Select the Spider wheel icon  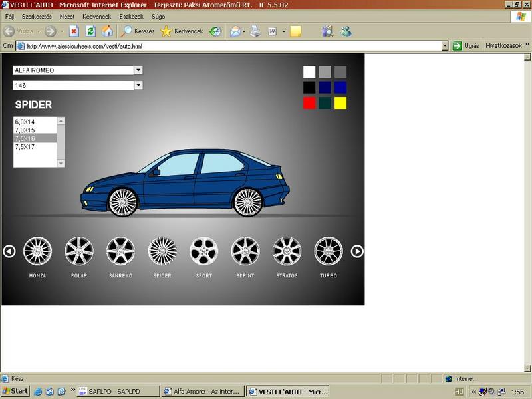click(x=162, y=251)
